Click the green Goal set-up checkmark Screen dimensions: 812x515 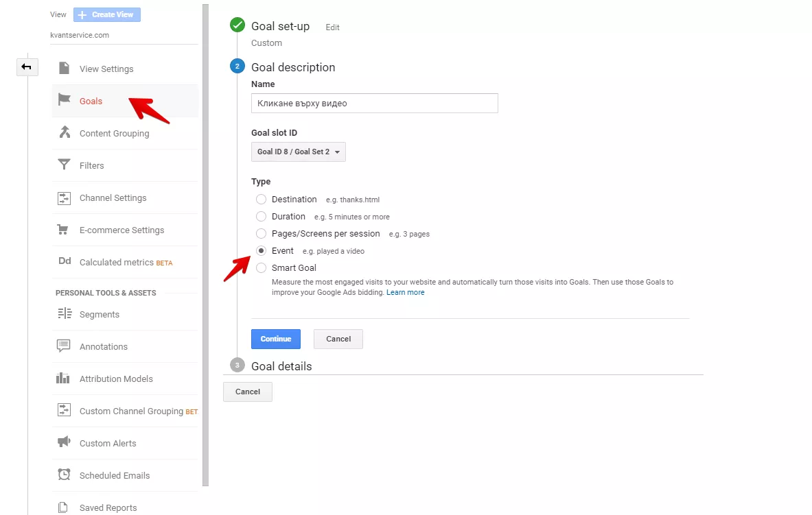click(237, 25)
